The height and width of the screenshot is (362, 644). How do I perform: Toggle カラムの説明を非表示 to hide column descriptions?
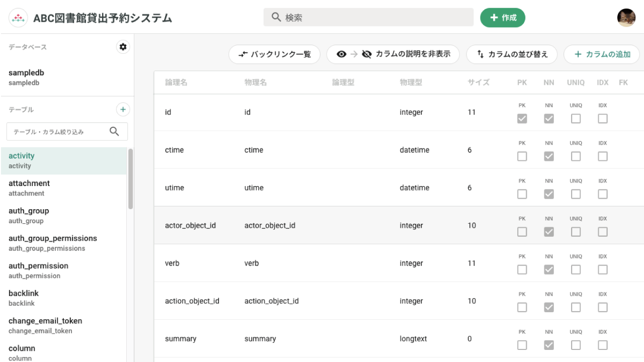(393, 54)
